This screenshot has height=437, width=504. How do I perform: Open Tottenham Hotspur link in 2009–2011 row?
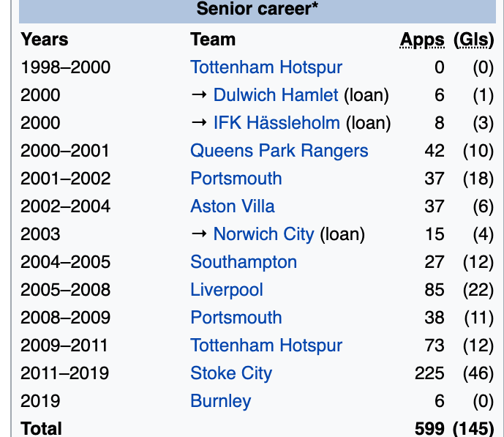266,346
